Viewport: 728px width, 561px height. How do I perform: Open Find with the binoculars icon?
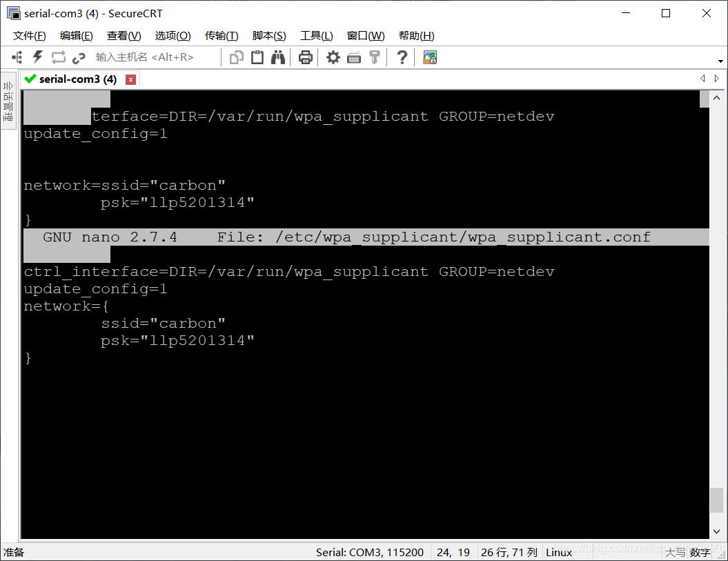[x=278, y=57]
